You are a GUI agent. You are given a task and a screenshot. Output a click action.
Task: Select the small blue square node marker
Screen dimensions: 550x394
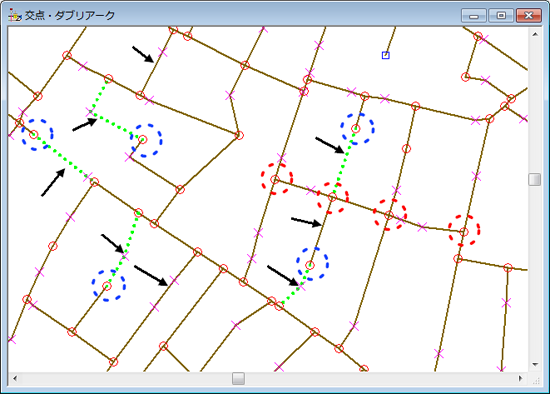click(x=385, y=55)
